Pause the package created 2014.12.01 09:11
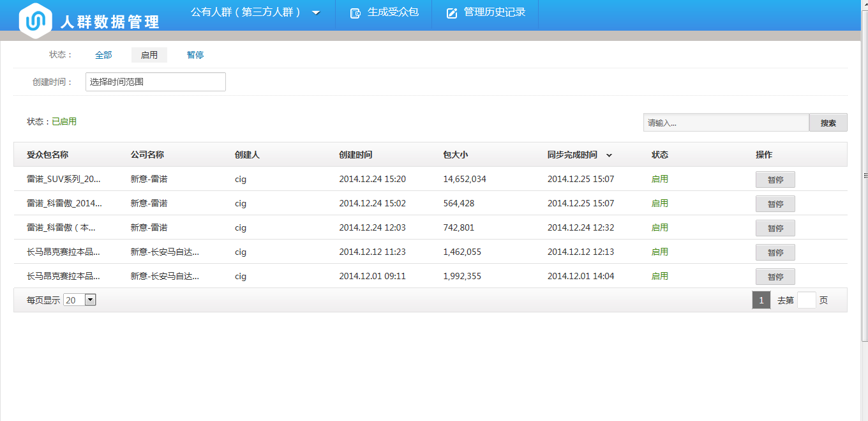Screen dimensions: 868x421 click(775, 277)
